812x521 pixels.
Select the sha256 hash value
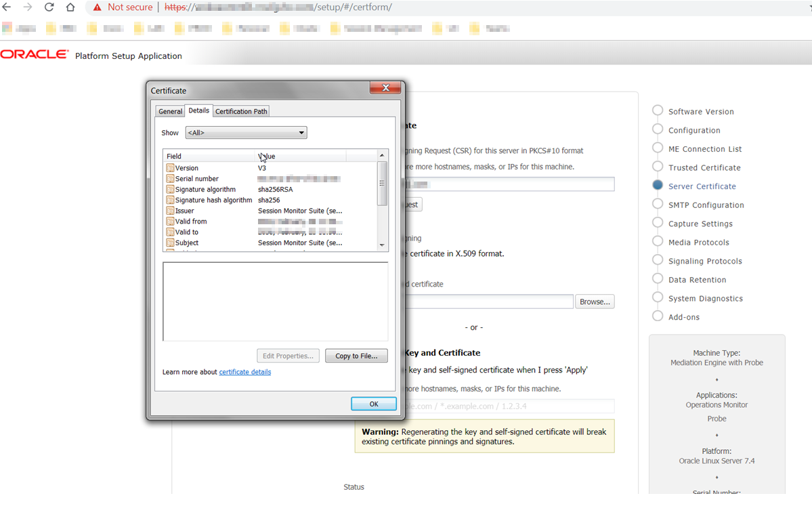(x=269, y=200)
